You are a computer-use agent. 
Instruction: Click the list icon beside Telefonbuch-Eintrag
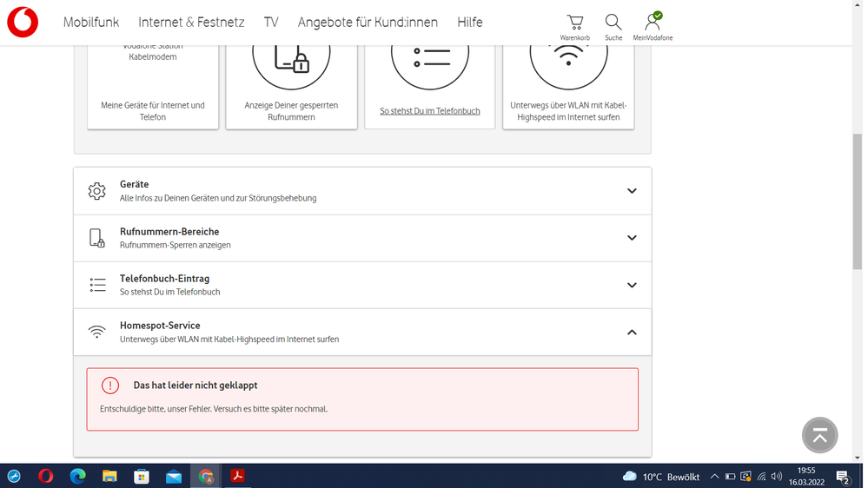(97, 285)
